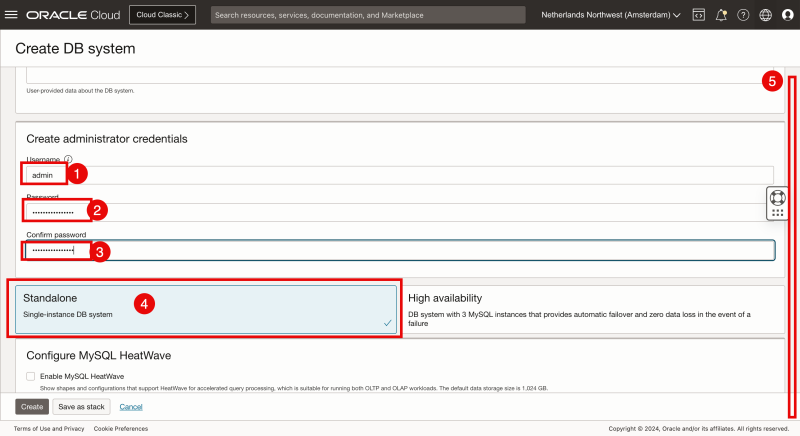The width and height of the screenshot is (800, 436).
Task: Open the Terms of Use and Privacy link
Action: tap(49, 428)
